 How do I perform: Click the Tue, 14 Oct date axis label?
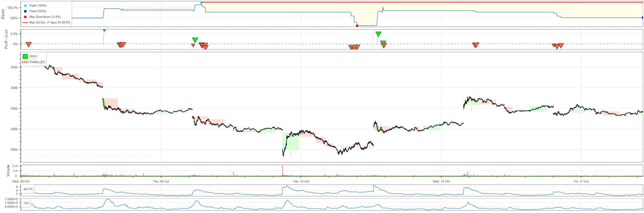coord(301,181)
